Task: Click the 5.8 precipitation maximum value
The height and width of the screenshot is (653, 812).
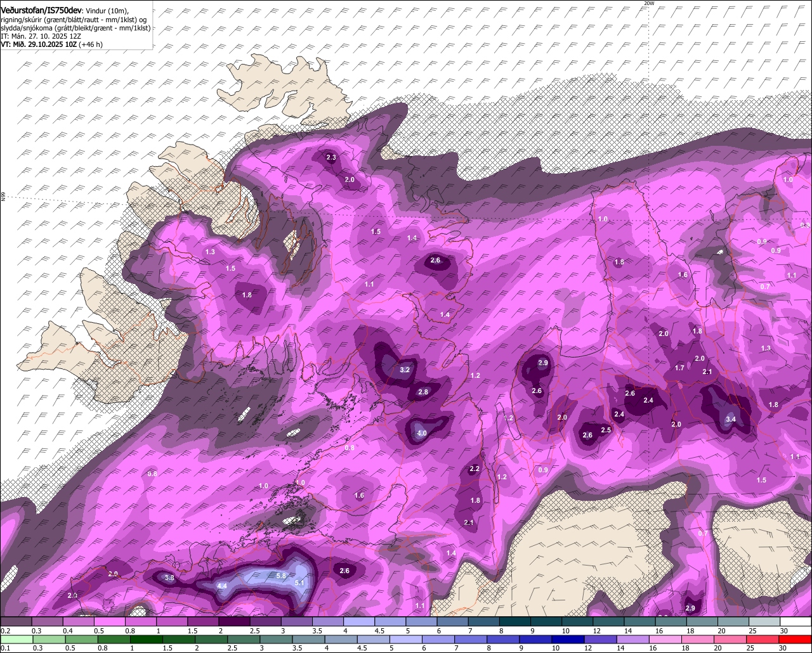Action: coord(282,575)
